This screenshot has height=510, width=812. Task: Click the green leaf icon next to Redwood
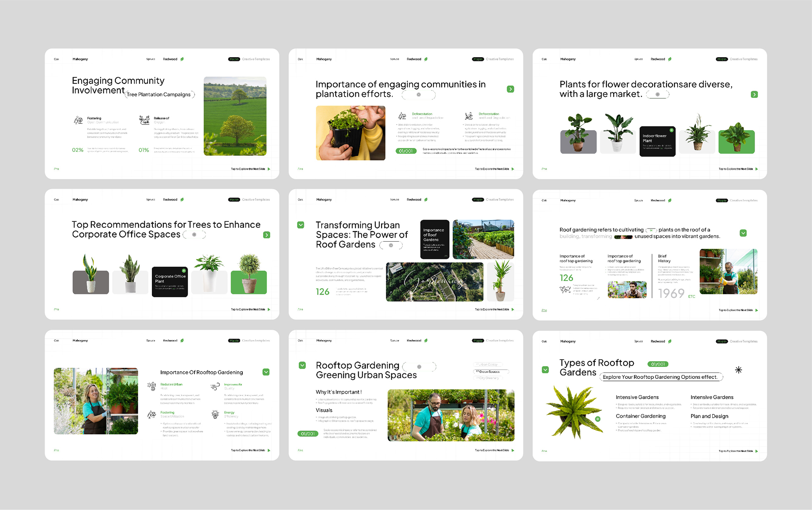click(182, 59)
